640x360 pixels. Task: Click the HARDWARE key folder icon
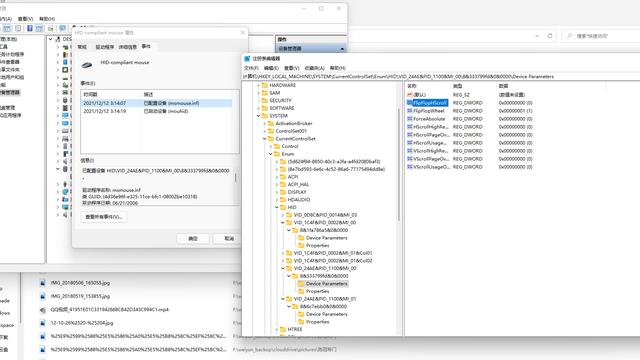(x=264, y=85)
